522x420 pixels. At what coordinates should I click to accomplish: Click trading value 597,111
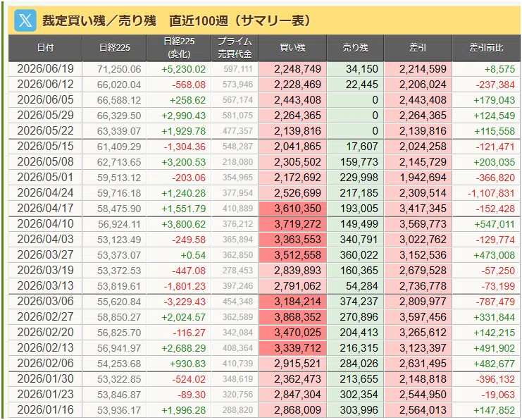pos(238,69)
